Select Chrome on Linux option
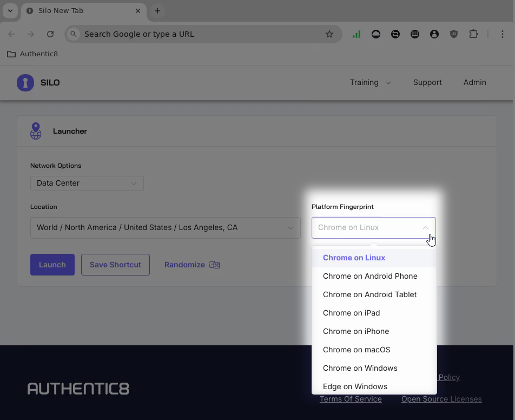 (374, 258)
